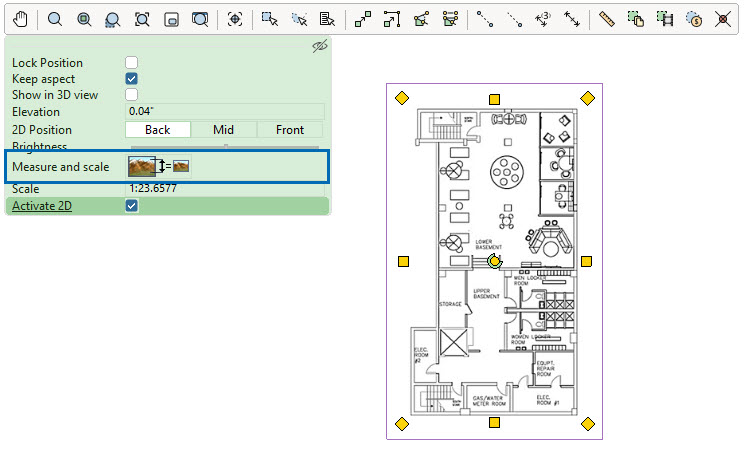Select the hand pan tool

pos(20,19)
